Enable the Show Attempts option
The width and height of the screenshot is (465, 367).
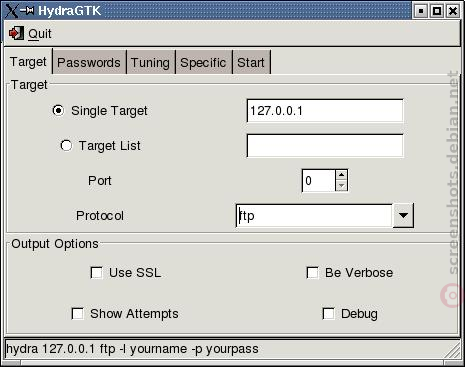77,314
